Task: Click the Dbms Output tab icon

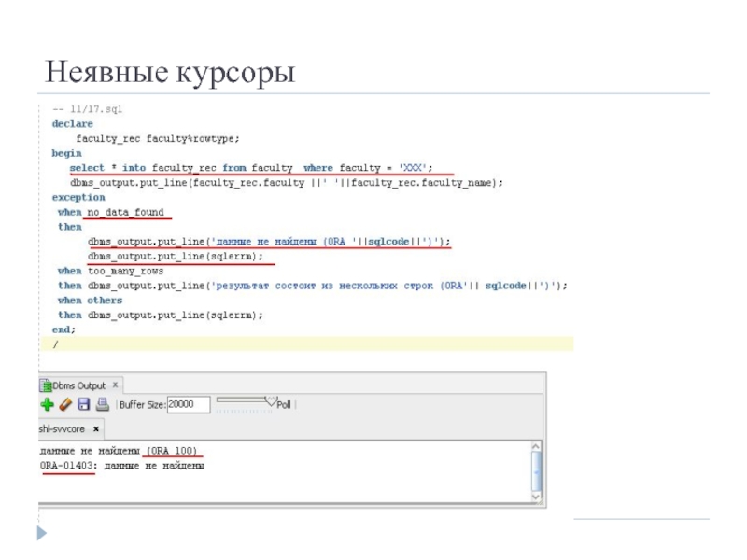Action: click(45, 385)
